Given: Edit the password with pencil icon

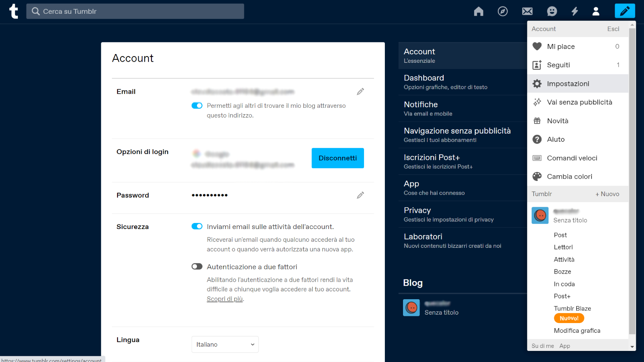Looking at the screenshot, I should pos(360,195).
